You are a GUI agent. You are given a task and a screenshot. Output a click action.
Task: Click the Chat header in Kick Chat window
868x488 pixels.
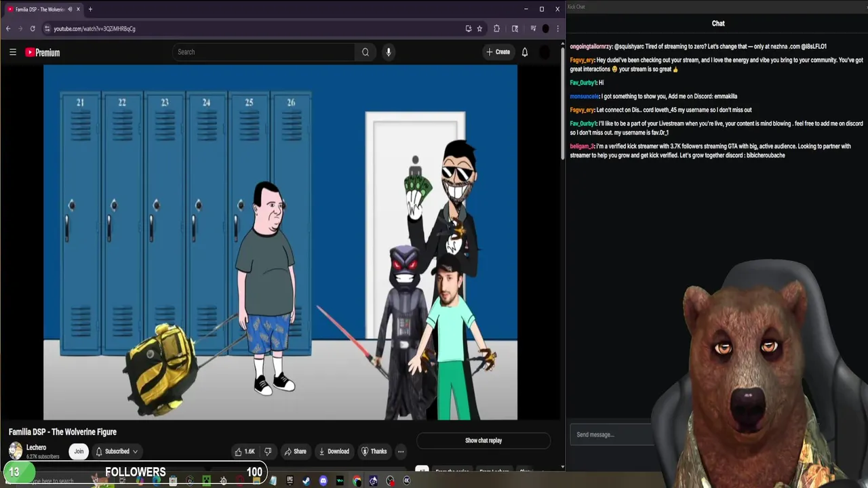718,23
